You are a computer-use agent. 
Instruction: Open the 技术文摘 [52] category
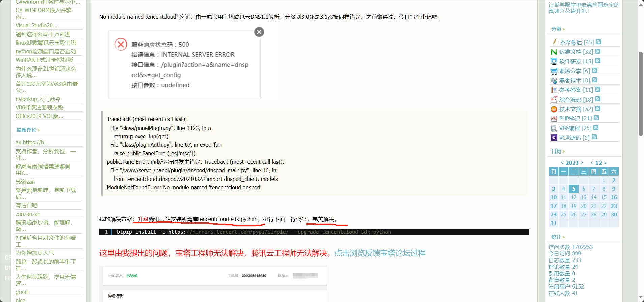(x=576, y=109)
